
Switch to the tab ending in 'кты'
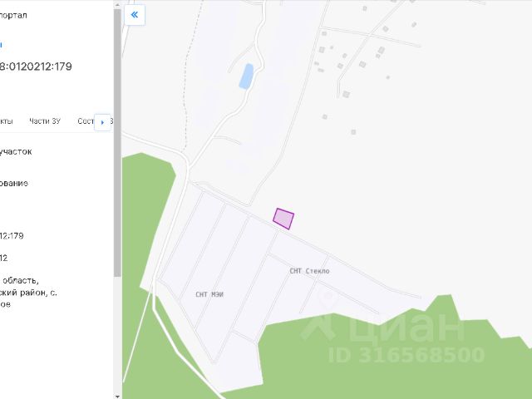[x=7, y=121]
